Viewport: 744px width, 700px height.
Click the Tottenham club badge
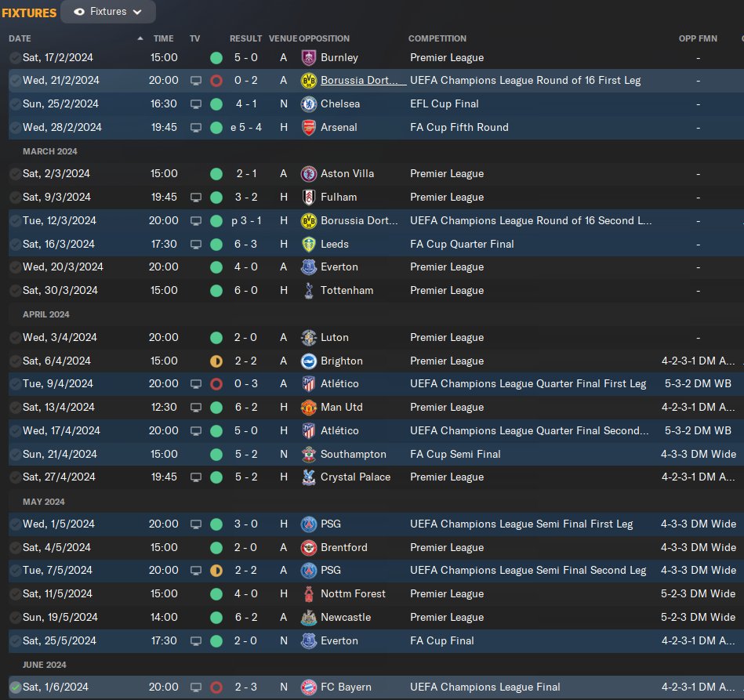point(309,291)
